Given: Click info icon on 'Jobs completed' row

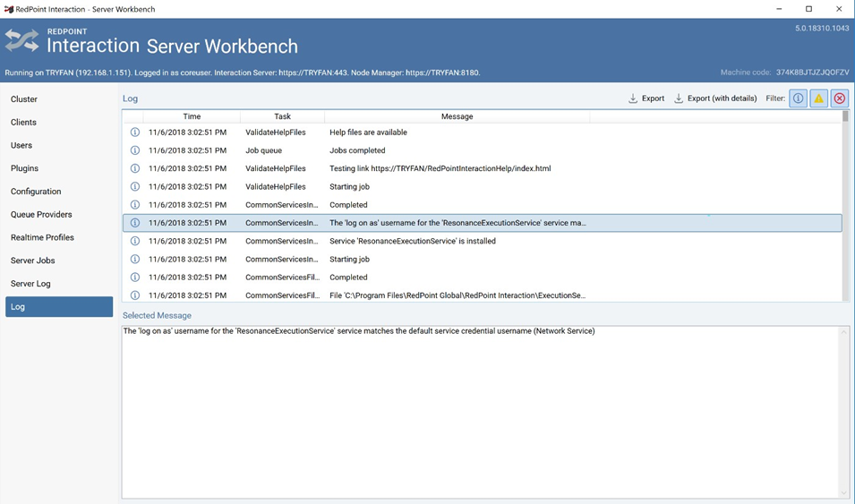Looking at the screenshot, I should (135, 150).
